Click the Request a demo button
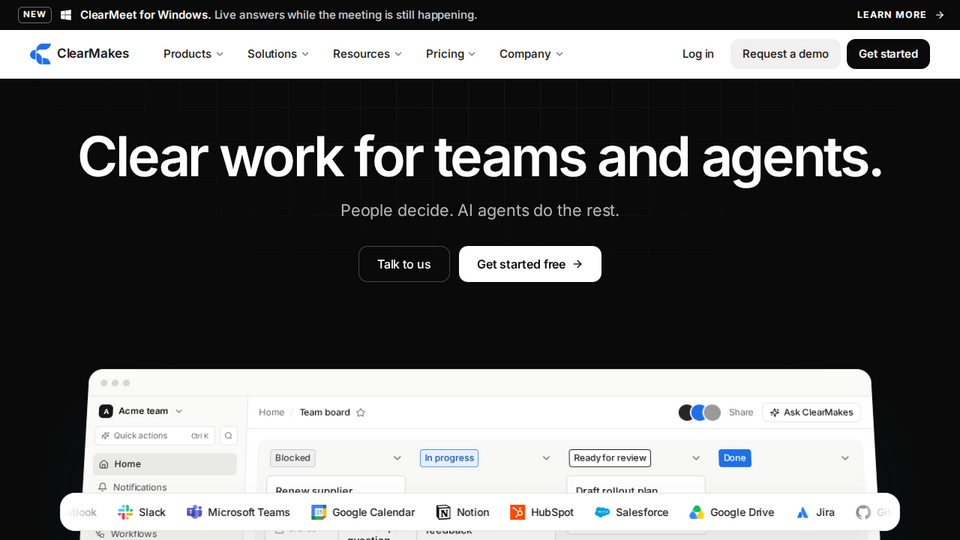Viewport: 960px width, 540px height. coord(786,54)
